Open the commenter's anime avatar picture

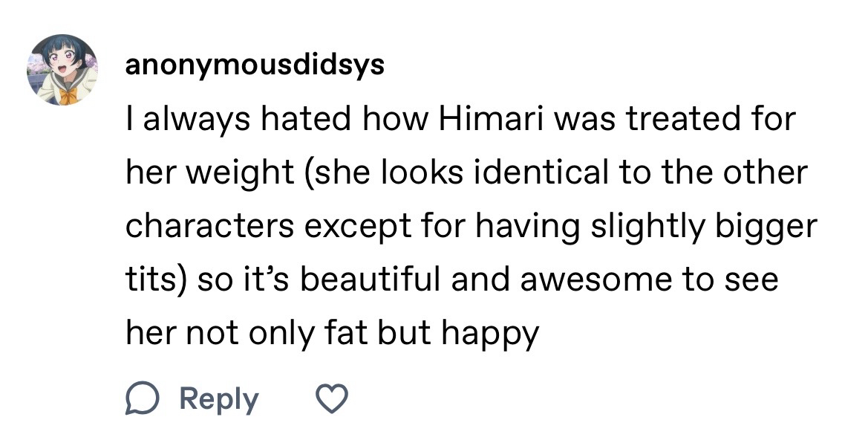[x=63, y=69]
